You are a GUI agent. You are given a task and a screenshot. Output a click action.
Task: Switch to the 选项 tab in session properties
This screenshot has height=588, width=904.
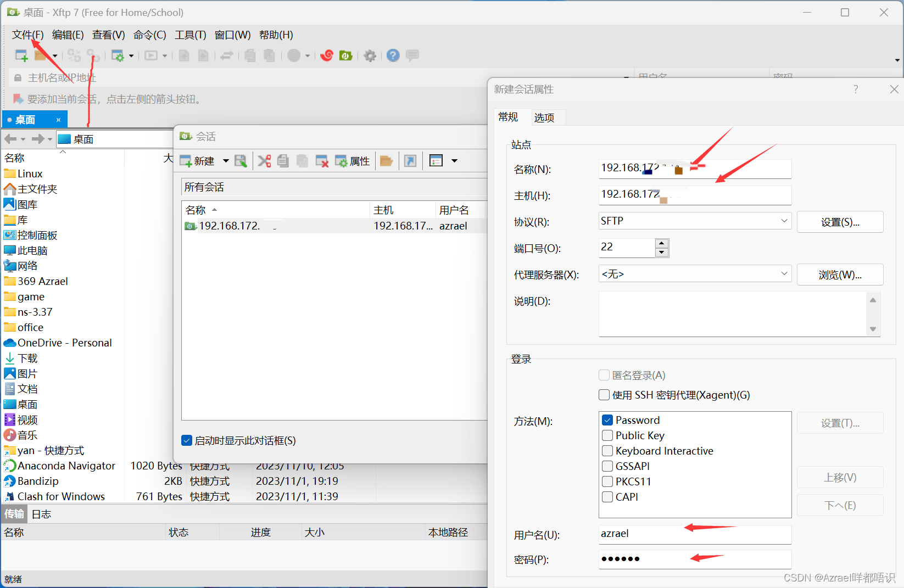pyautogui.click(x=544, y=117)
